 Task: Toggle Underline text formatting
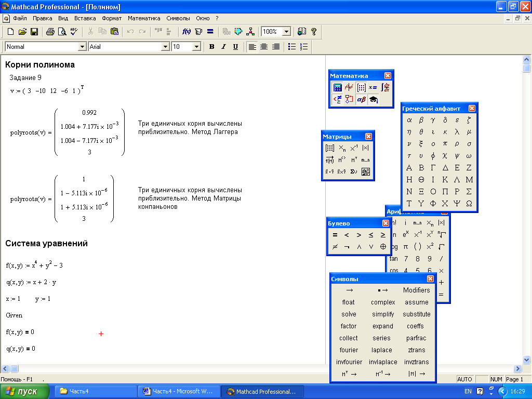coord(235,47)
